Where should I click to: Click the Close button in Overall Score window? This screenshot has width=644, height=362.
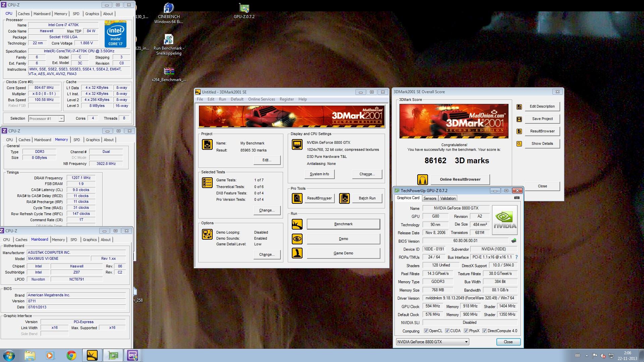coord(542,186)
